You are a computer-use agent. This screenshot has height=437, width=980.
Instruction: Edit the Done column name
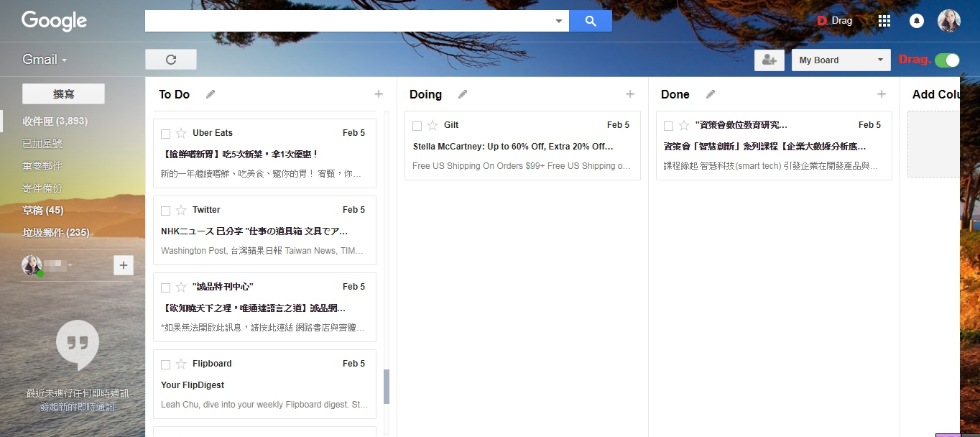pos(711,94)
